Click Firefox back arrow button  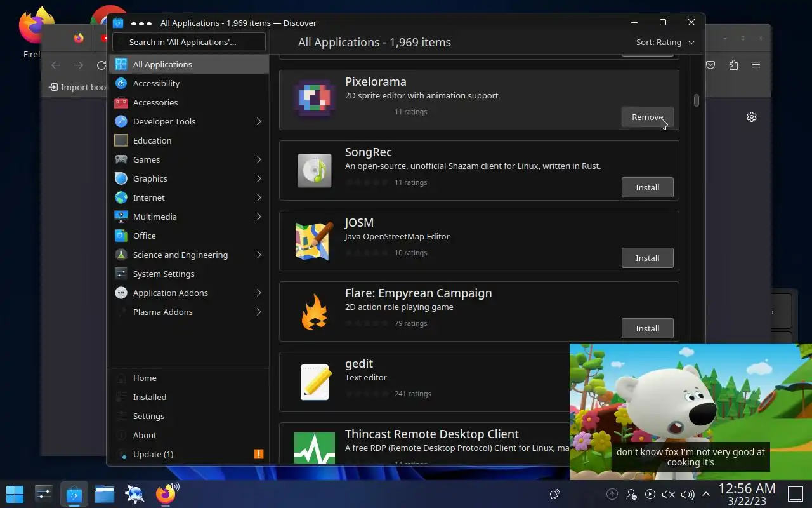pos(56,65)
